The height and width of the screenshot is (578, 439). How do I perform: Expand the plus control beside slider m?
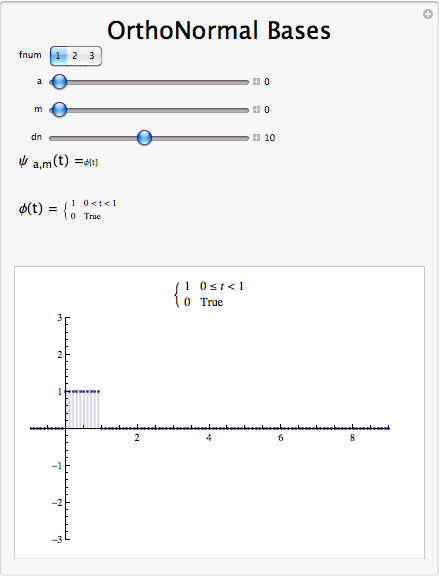257,109
